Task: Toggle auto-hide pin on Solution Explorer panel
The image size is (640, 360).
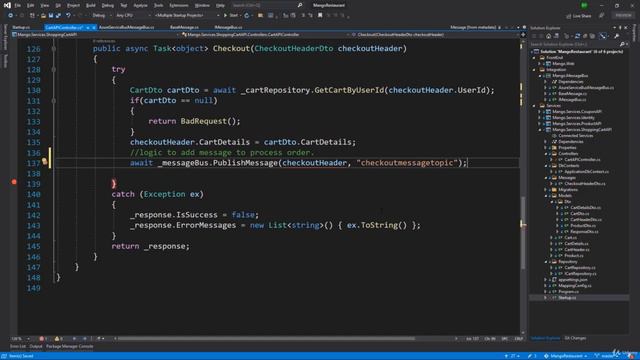Action: tap(620, 27)
